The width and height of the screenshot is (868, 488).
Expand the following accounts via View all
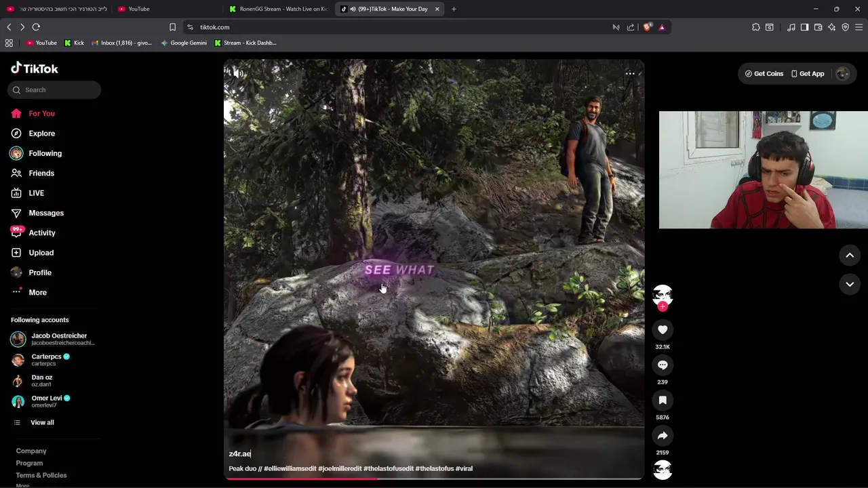34,422
